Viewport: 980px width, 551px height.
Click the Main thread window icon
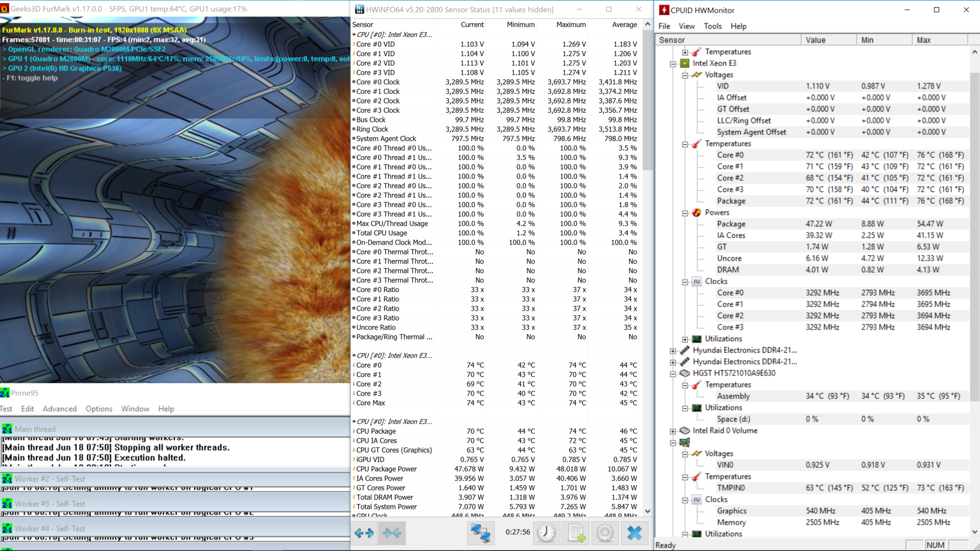click(x=7, y=429)
